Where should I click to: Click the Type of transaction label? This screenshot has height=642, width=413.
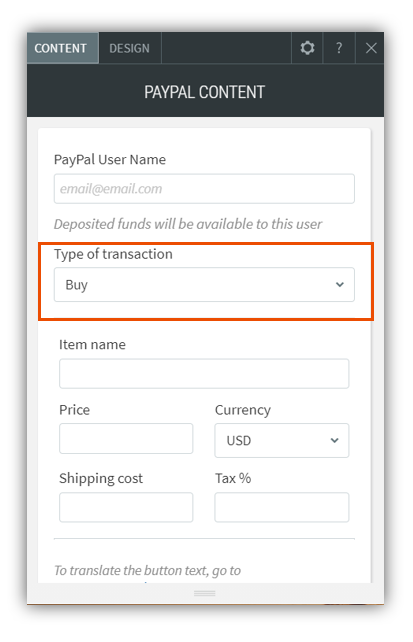[x=113, y=254]
